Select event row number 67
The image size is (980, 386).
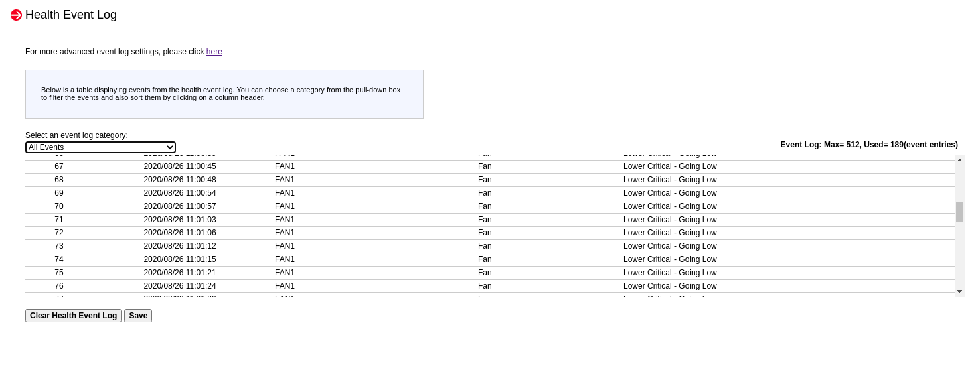(59, 166)
